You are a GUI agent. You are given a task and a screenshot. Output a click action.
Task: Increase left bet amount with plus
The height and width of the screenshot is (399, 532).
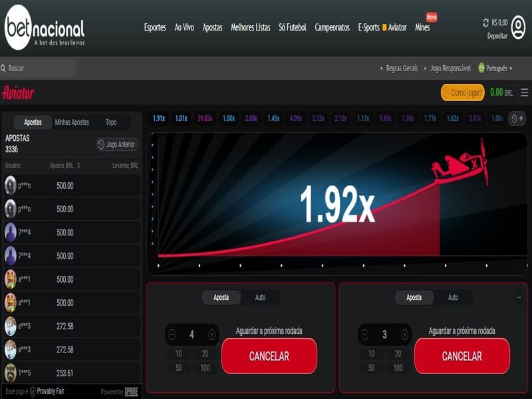pos(211,334)
